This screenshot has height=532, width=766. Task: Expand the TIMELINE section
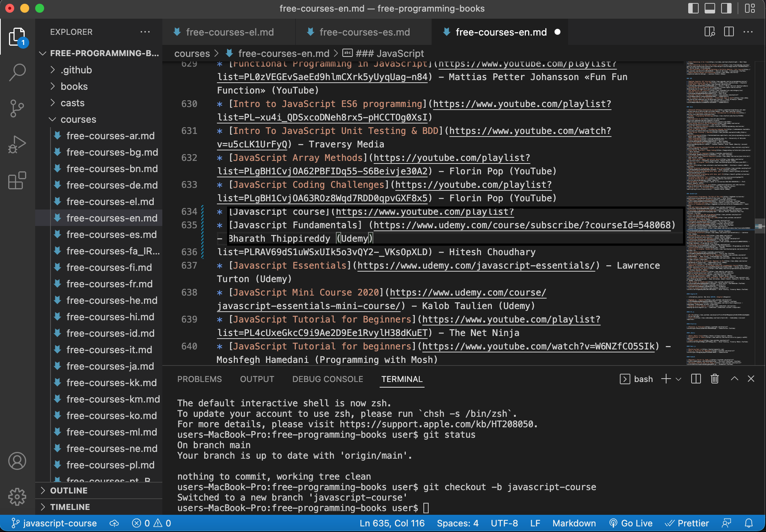[99, 507]
